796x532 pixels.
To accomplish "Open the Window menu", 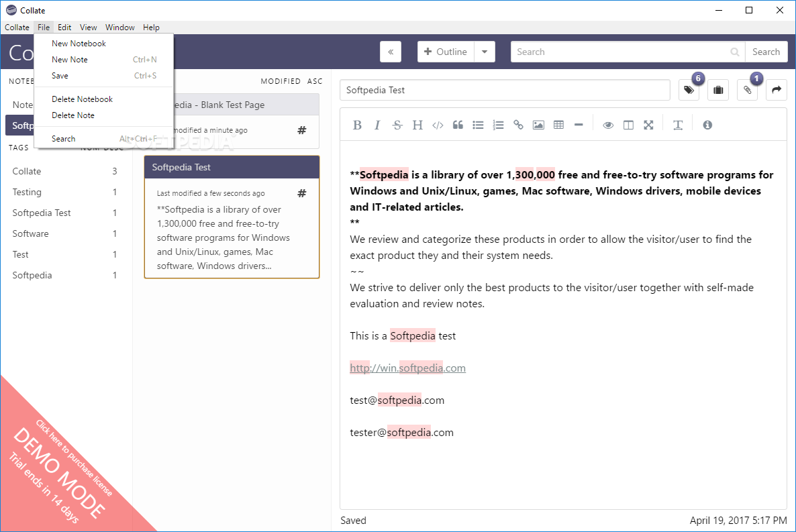I will pyautogui.click(x=120, y=28).
